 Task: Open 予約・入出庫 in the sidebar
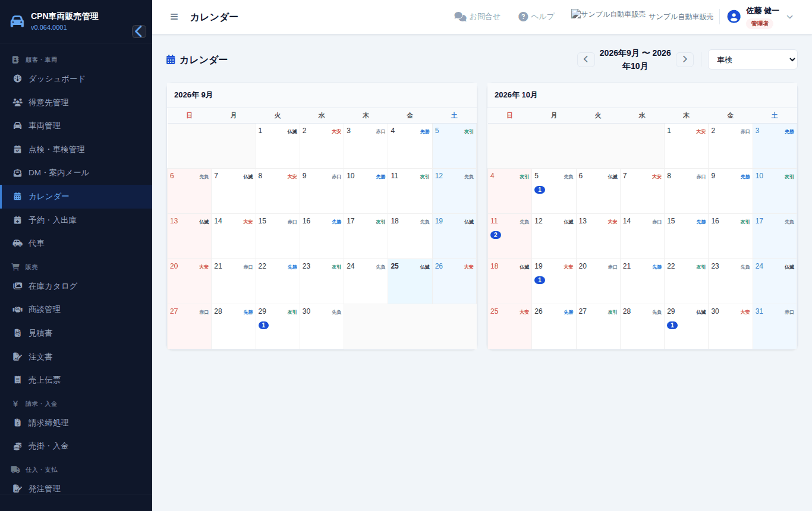point(76,220)
